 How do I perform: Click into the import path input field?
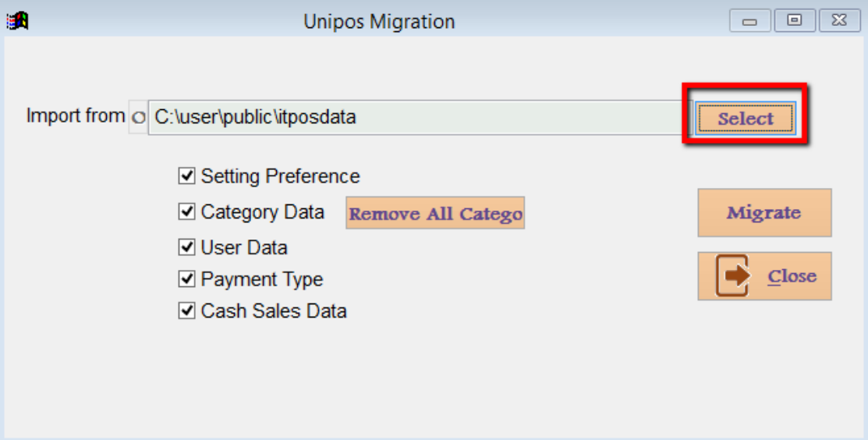(x=413, y=118)
